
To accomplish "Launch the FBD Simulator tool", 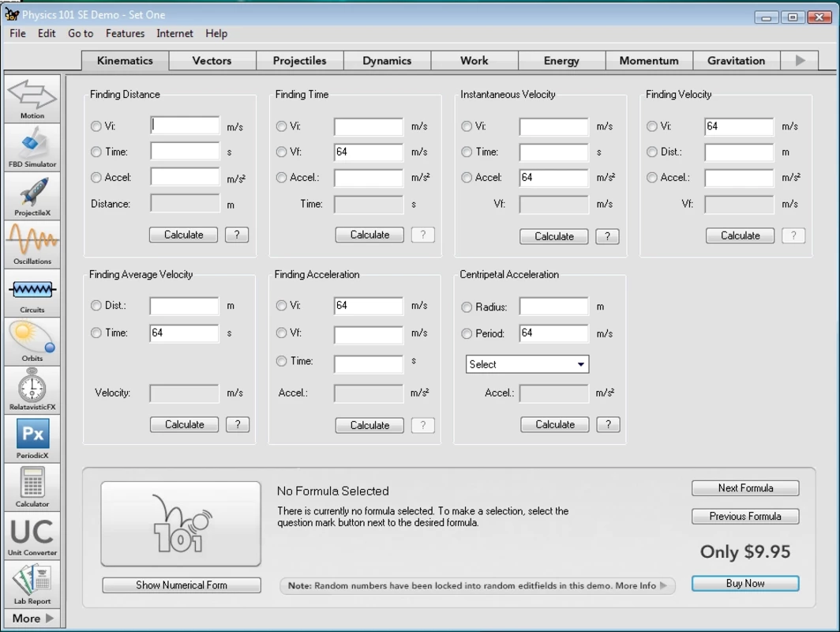I will (x=32, y=148).
